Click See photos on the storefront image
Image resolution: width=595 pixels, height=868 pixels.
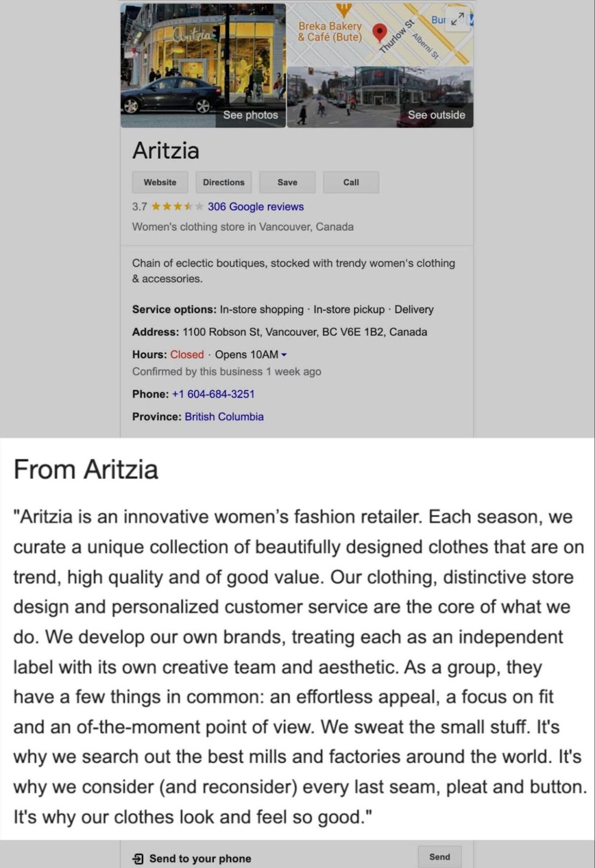[x=251, y=115]
